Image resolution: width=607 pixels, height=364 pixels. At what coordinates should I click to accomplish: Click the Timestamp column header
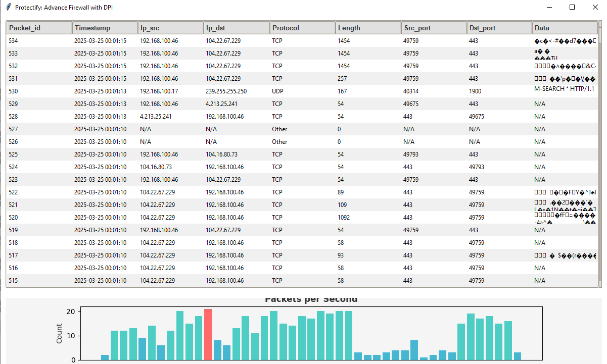click(x=105, y=28)
